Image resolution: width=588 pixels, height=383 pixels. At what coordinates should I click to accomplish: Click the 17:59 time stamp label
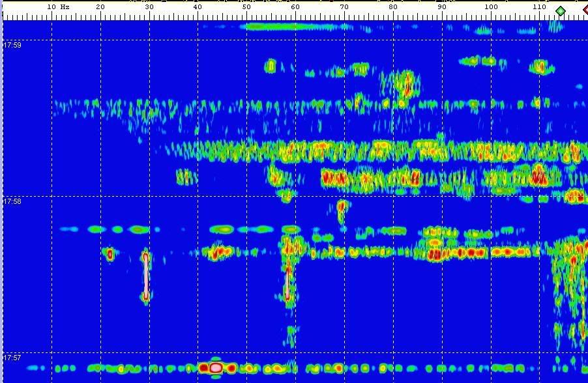pyautogui.click(x=12, y=45)
